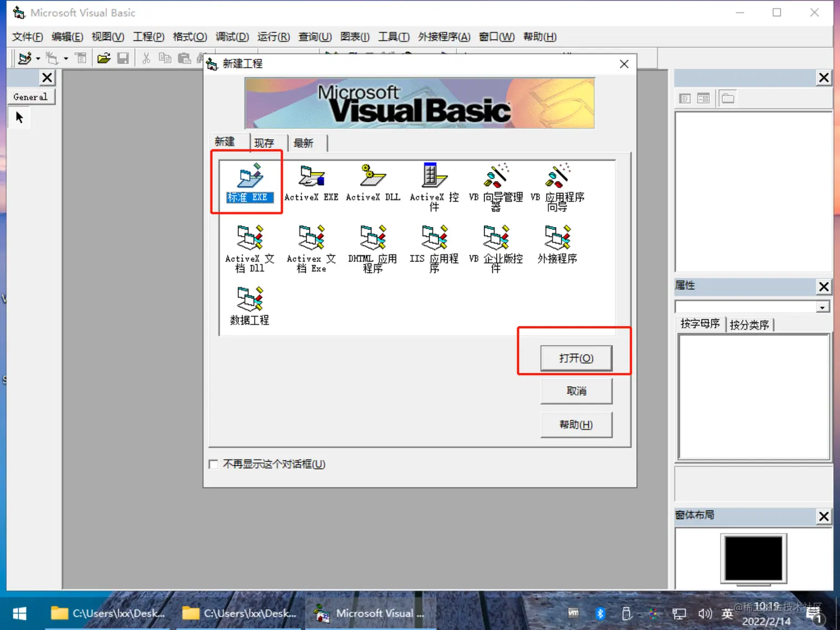Click the Cut scissors toolbar icon

pyautogui.click(x=146, y=58)
